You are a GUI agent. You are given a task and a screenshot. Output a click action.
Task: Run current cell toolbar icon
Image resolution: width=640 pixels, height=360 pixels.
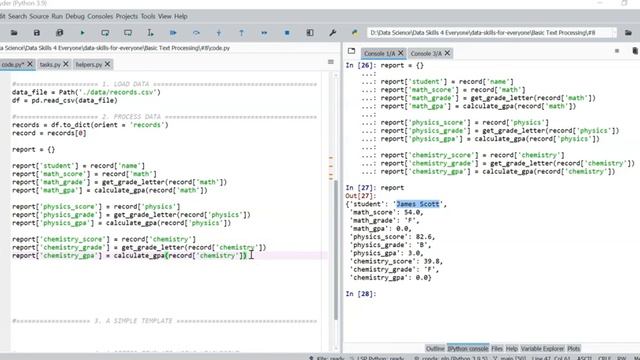(x=105, y=33)
